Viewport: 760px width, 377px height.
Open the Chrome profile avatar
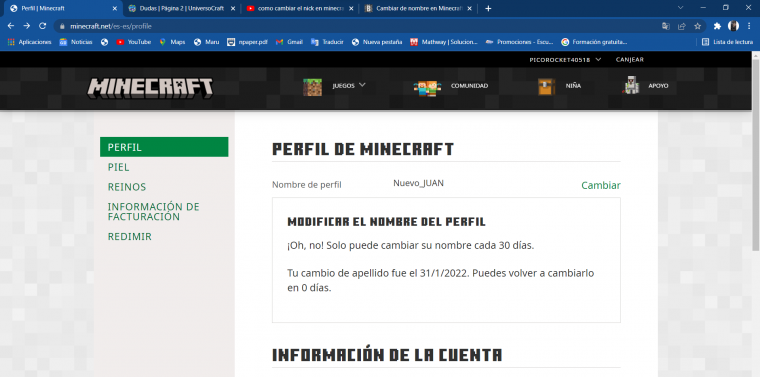(733, 26)
